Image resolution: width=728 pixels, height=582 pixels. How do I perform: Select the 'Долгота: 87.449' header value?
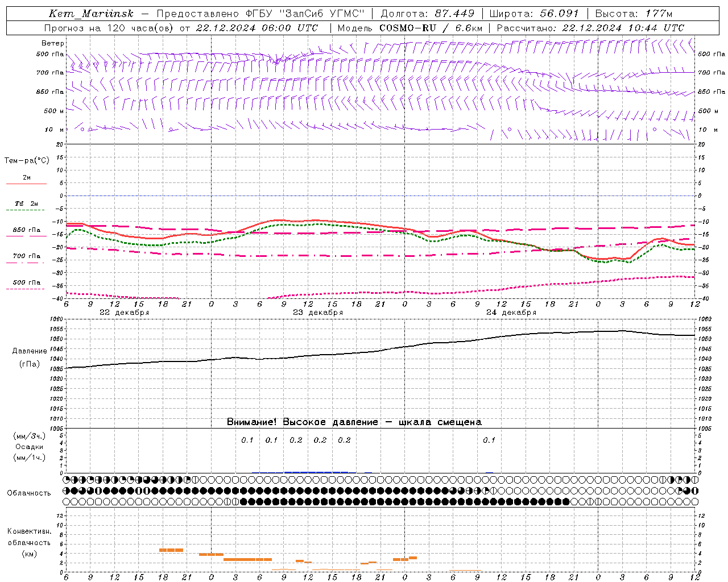(428, 14)
